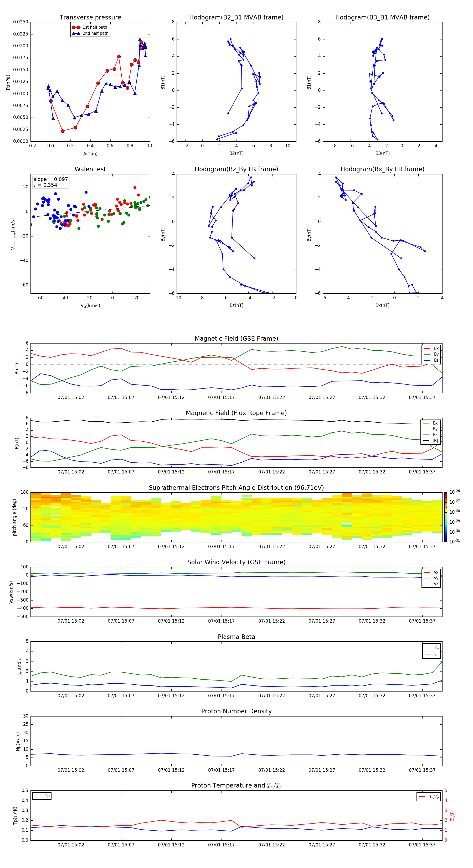Viewport: 473px width, 868px height.
Task: Click the "Hodogram(B2_B1 MVAB frame)" title
Action: pos(236,18)
